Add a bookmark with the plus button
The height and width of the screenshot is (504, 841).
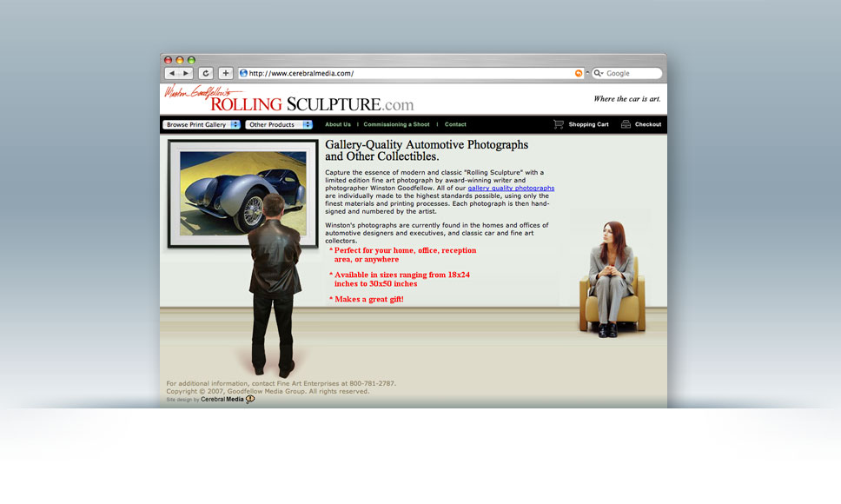226,74
